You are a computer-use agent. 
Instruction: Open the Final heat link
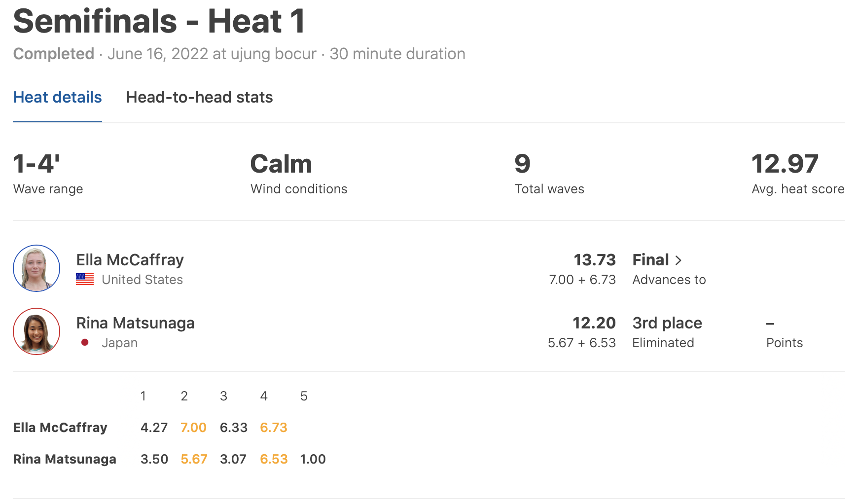coord(650,260)
